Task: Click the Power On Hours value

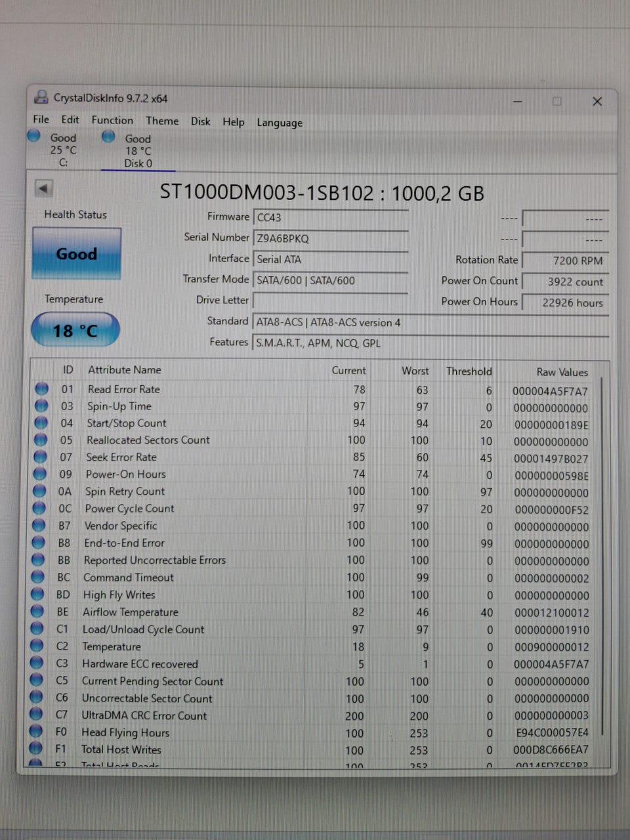Action: pos(566,303)
